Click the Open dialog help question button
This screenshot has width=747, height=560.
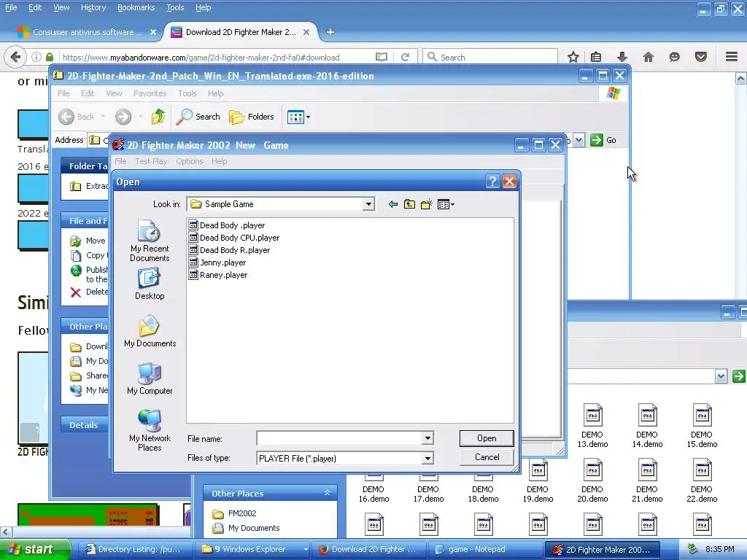[x=492, y=181]
